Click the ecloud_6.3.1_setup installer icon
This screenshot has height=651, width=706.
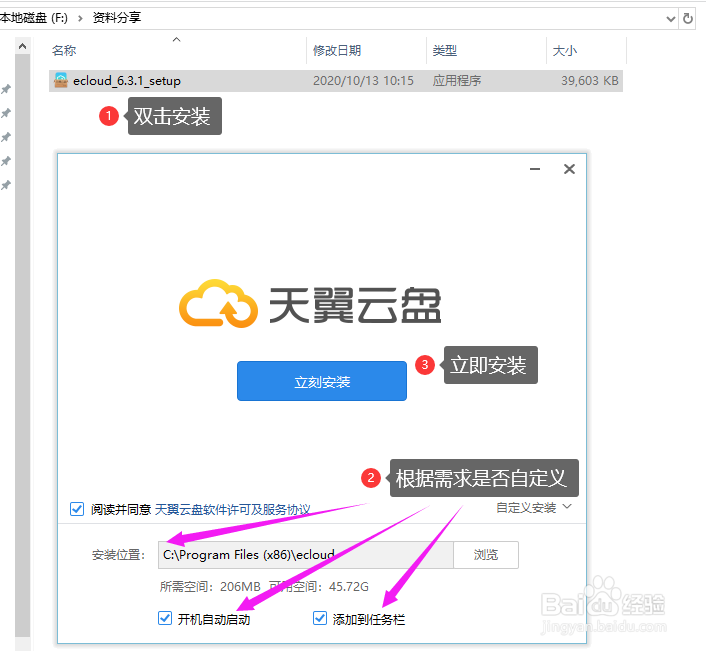pos(61,81)
